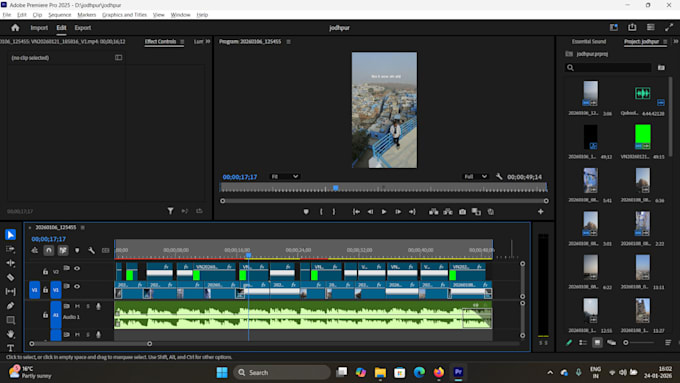
Task: Step forward one frame
Action: click(398, 212)
